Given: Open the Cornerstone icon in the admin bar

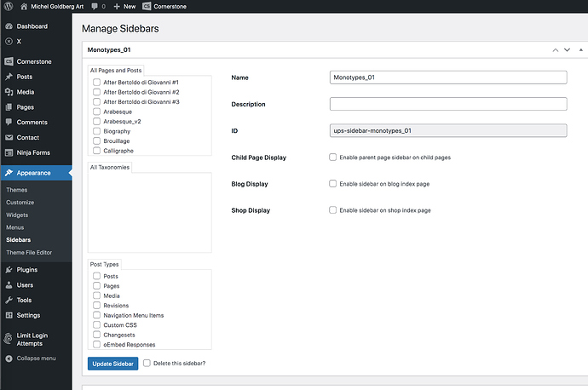Looking at the screenshot, I should 147,6.
